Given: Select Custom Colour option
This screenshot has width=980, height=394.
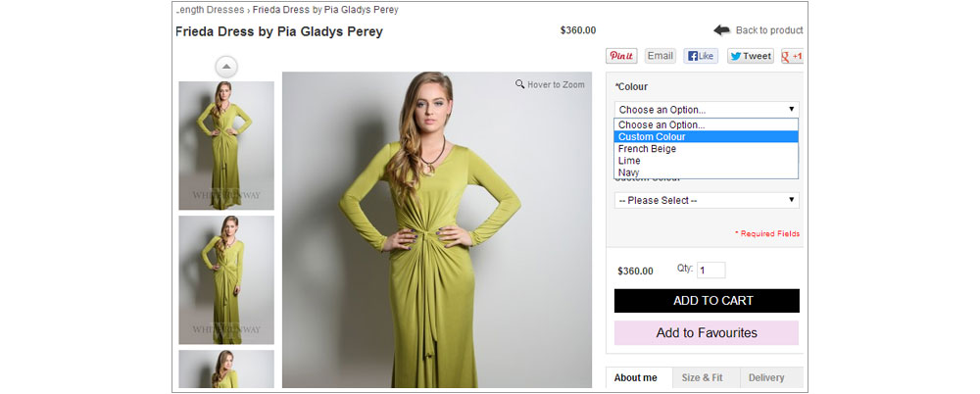Looking at the screenshot, I should pos(653,137).
